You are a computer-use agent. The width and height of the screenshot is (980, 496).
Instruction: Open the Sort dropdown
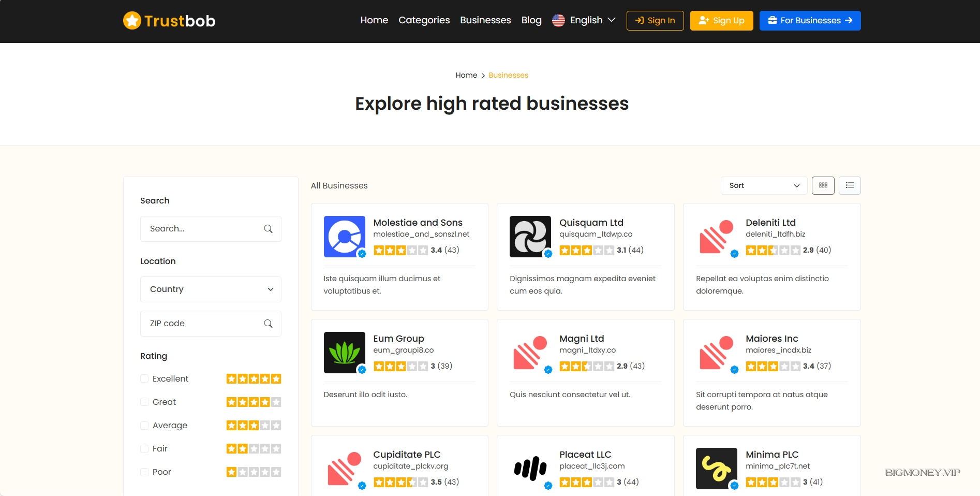pos(764,185)
